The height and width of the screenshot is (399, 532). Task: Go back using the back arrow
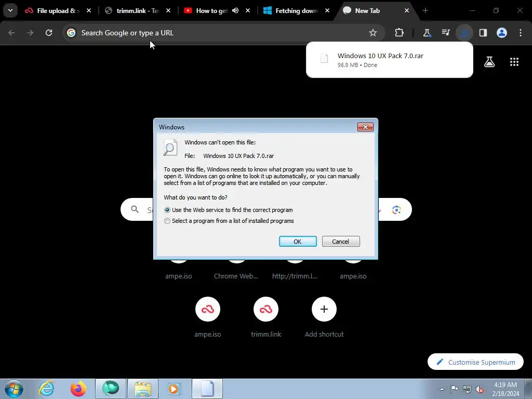(x=11, y=33)
